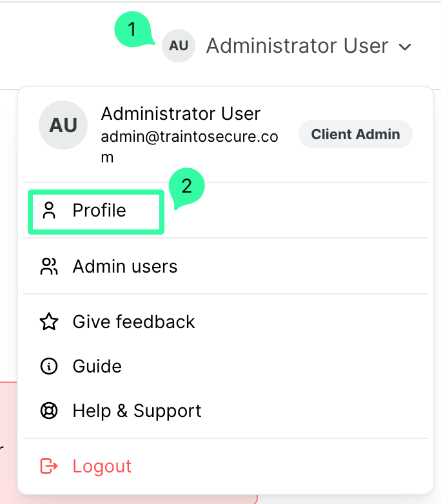Click the small AU avatar in header
The image size is (441, 504).
click(x=179, y=46)
